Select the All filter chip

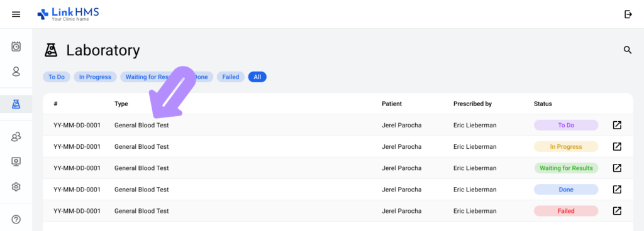pos(257,77)
